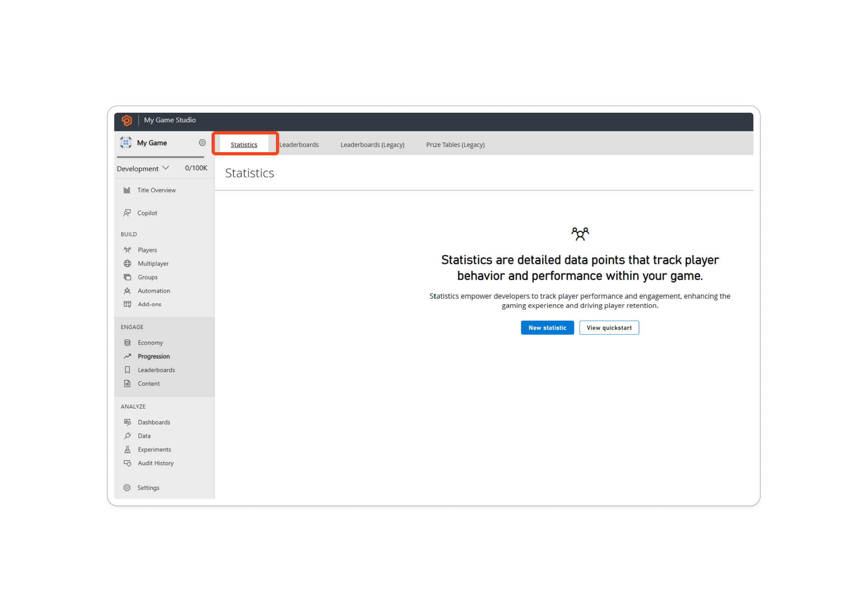The height and width of the screenshot is (615, 868).
Task: Select the Leaderboards tab
Action: [x=298, y=144]
